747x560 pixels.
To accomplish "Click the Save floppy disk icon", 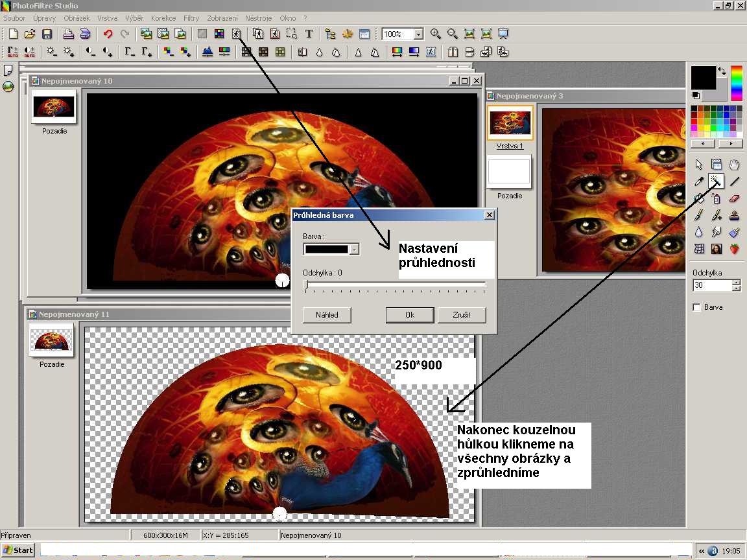I will coord(47,34).
